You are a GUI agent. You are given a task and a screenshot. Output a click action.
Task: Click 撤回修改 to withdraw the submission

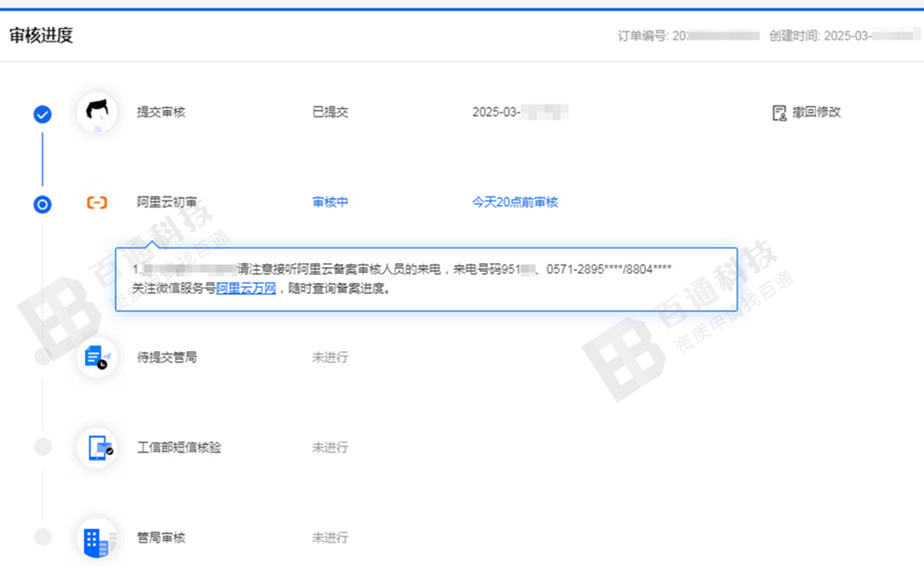(816, 112)
